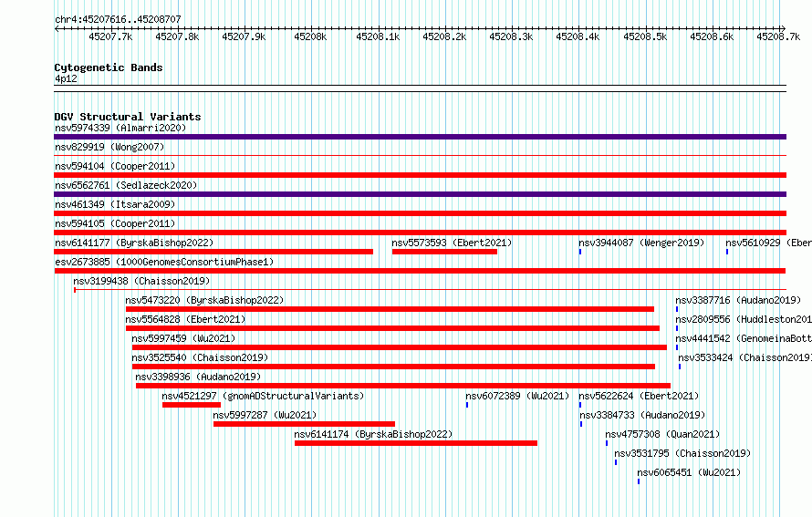812x517 pixels.
Task: Click the red bar for nsv6141174
Action: (416, 443)
